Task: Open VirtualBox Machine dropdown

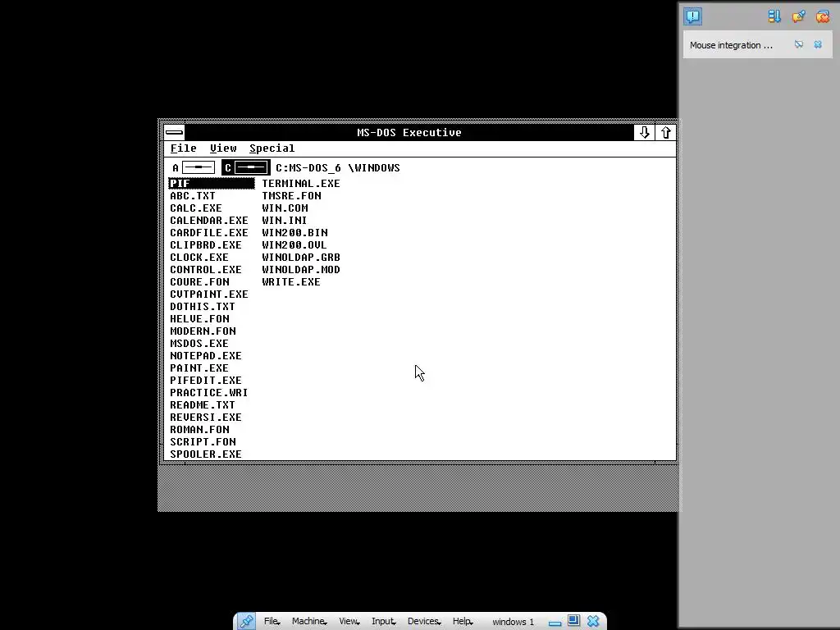Action: tap(309, 622)
